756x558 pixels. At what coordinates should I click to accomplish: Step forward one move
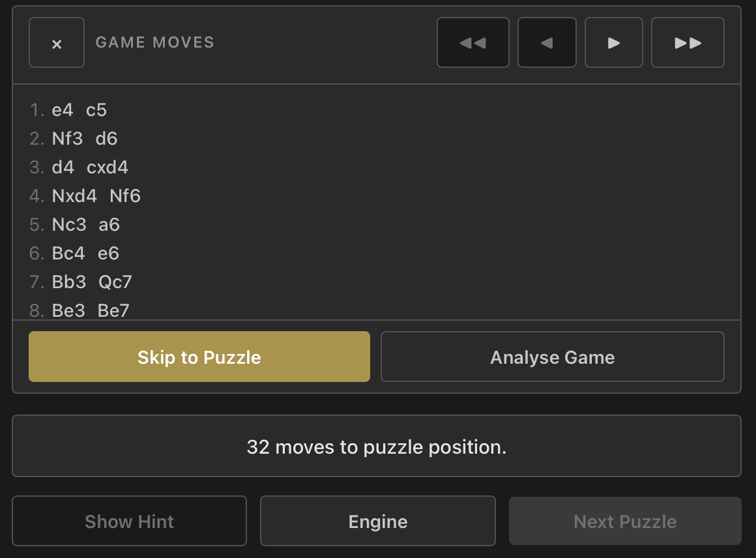coord(613,43)
